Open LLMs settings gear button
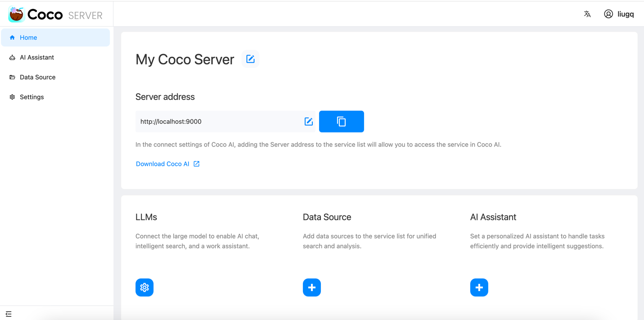Viewport: 644px width, 320px height. 144,287
